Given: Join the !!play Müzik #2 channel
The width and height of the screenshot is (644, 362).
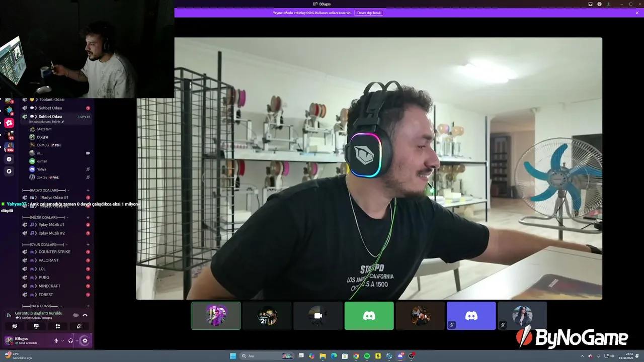Looking at the screenshot, I should point(56,233).
